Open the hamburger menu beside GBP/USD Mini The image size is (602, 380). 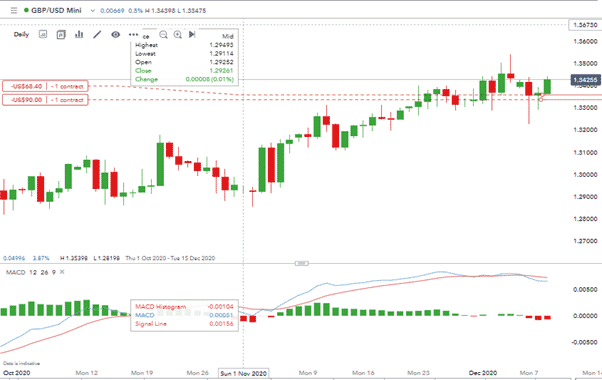(14, 10)
